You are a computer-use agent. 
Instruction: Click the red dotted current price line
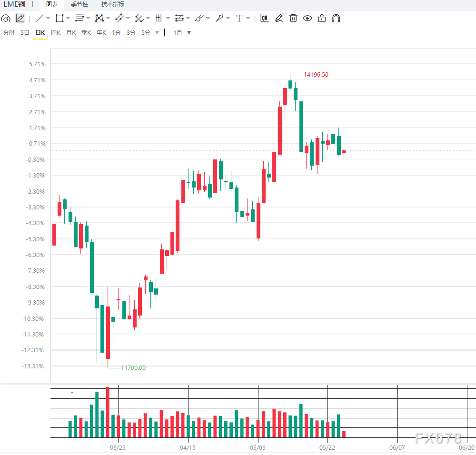pyautogui.click(x=263, y=150)
